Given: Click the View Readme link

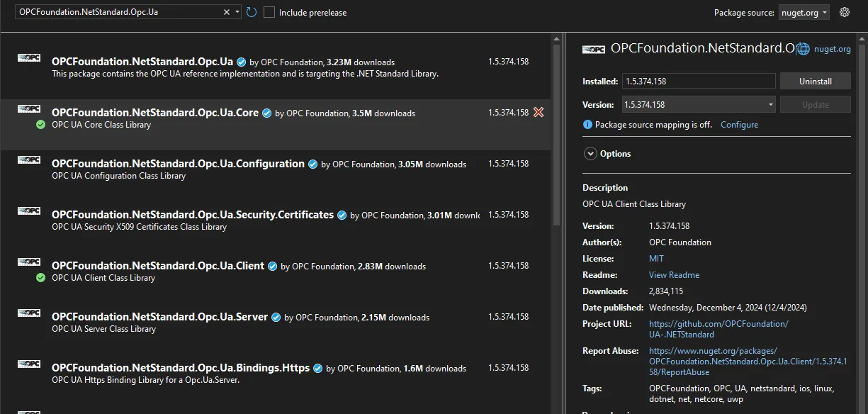Looking at the screenshot, I should (x=674, y=275).
